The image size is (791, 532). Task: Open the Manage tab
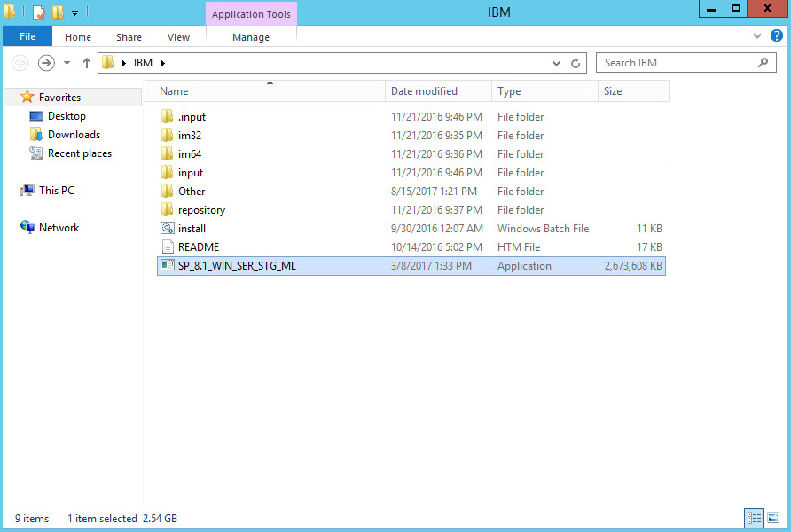click(x=251, y=37)
